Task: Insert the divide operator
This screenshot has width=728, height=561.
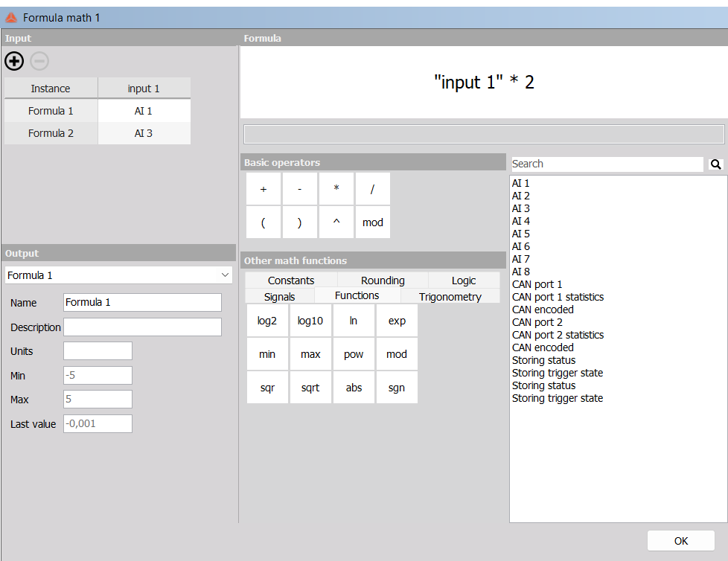Action: 373,189
